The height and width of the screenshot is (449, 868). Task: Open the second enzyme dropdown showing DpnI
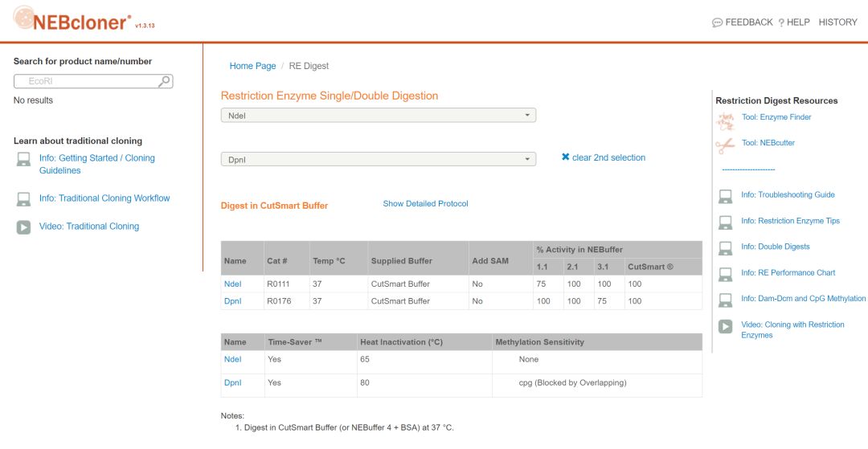point(378,159)
